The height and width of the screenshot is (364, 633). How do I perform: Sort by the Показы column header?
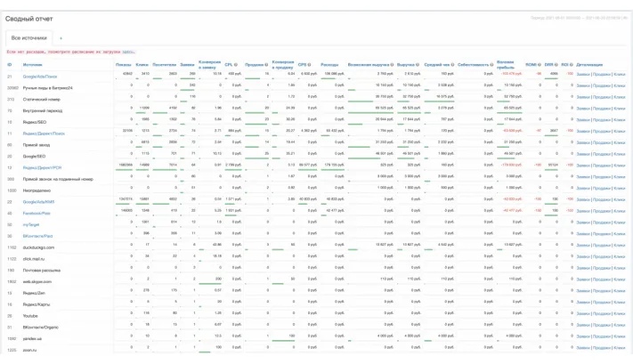click(123, 65)
